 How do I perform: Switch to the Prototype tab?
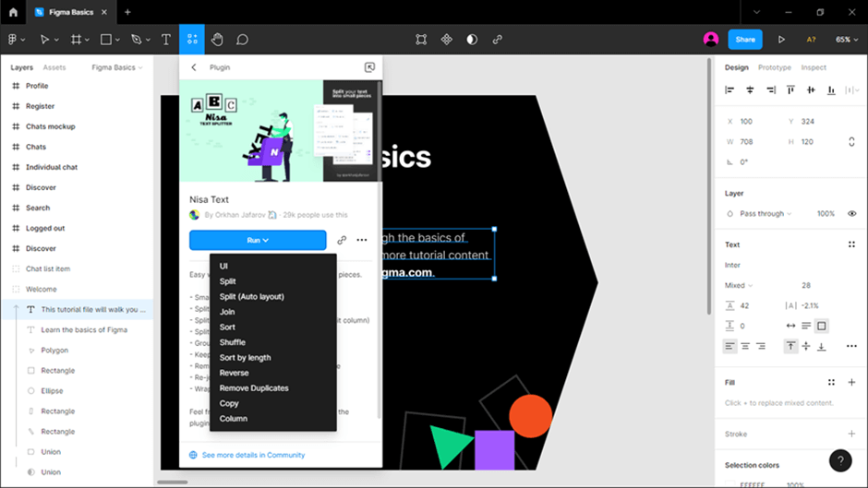click(x=775, y=67)
